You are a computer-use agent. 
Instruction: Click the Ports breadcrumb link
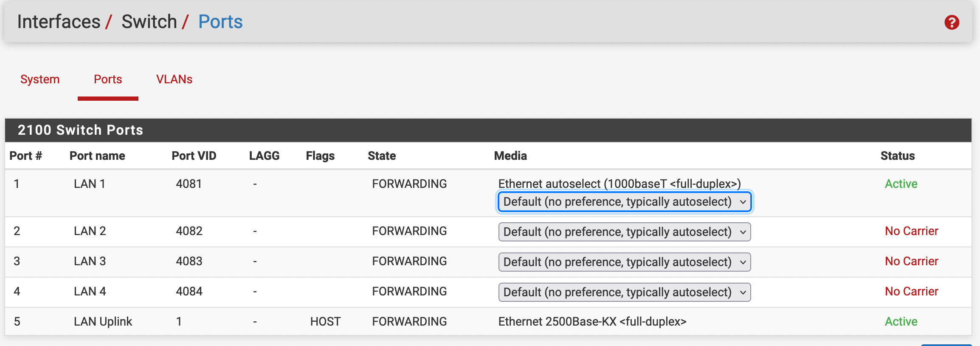[220, 22]
